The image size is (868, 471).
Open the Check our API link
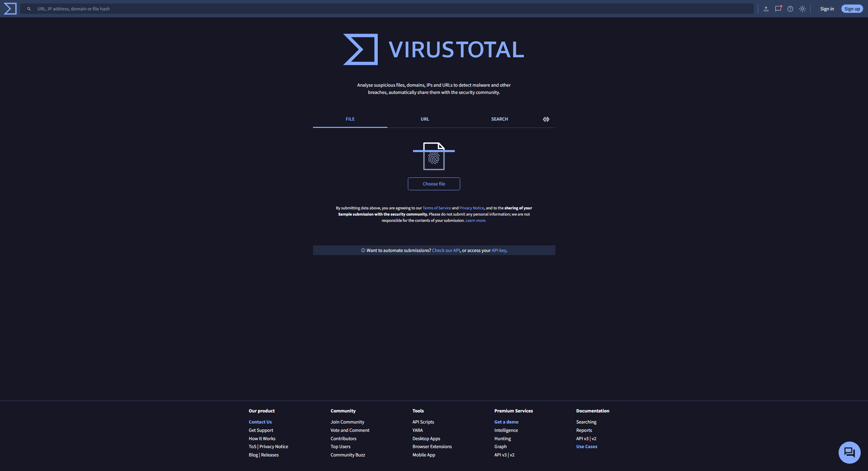point(446,250)
